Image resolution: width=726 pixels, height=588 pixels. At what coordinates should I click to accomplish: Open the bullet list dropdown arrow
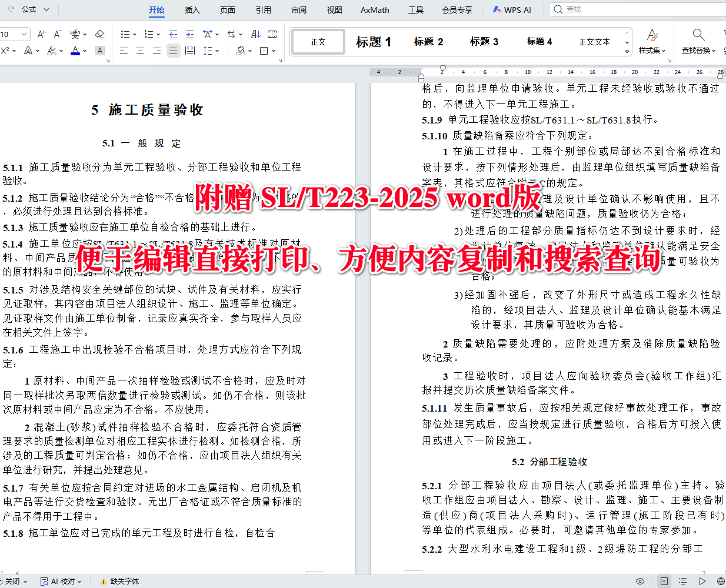coord(134,34)
